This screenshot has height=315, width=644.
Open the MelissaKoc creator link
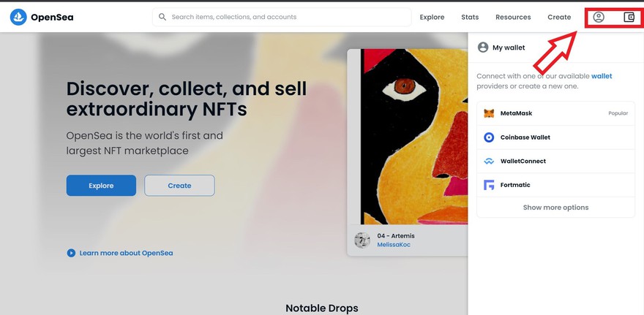coord(394,245)
